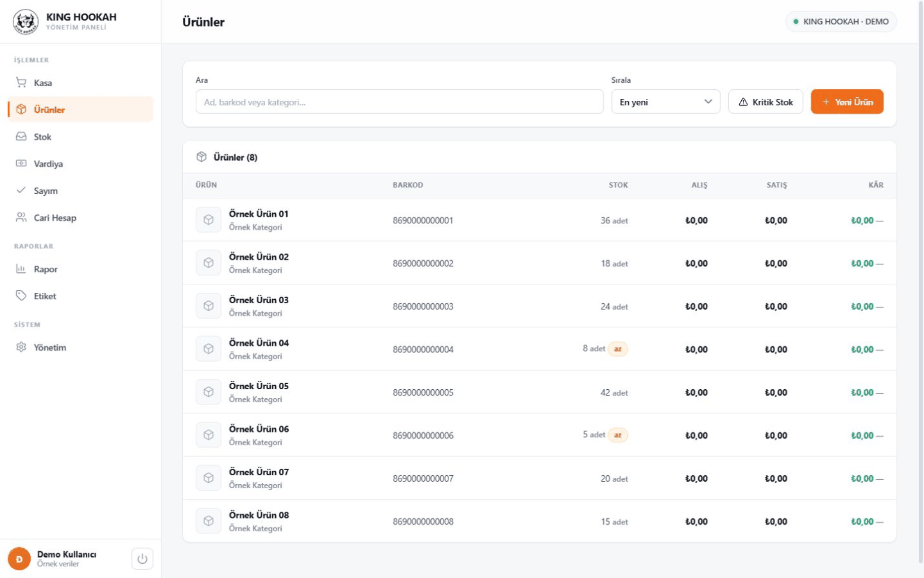924x578 pixels.
Task: Click the ALIŞ column header
Action: (699, 185)
